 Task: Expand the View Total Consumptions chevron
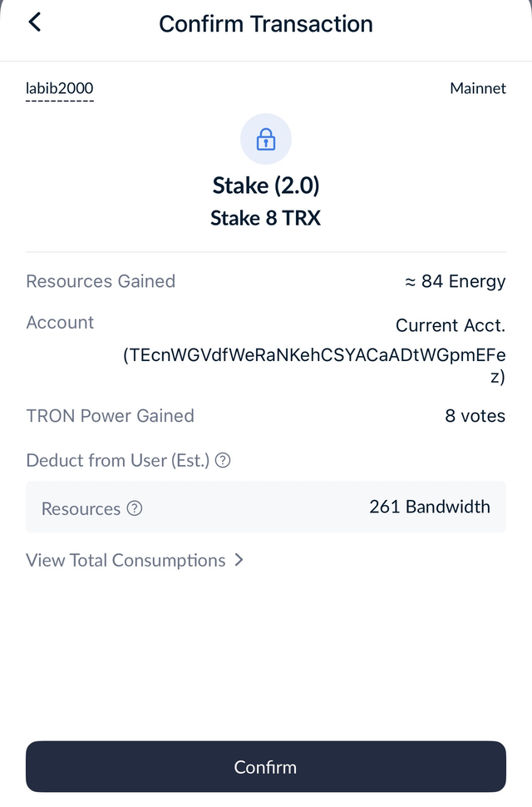pos(239,560)
